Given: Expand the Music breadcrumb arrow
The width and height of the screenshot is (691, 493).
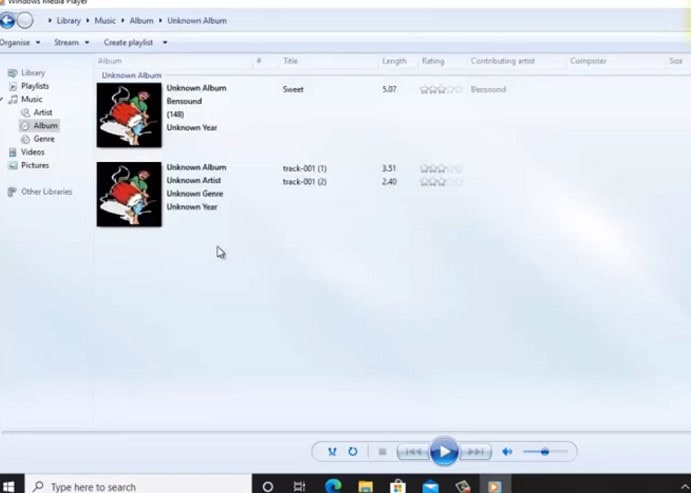Looking at the screenshot, I should 88,20.
